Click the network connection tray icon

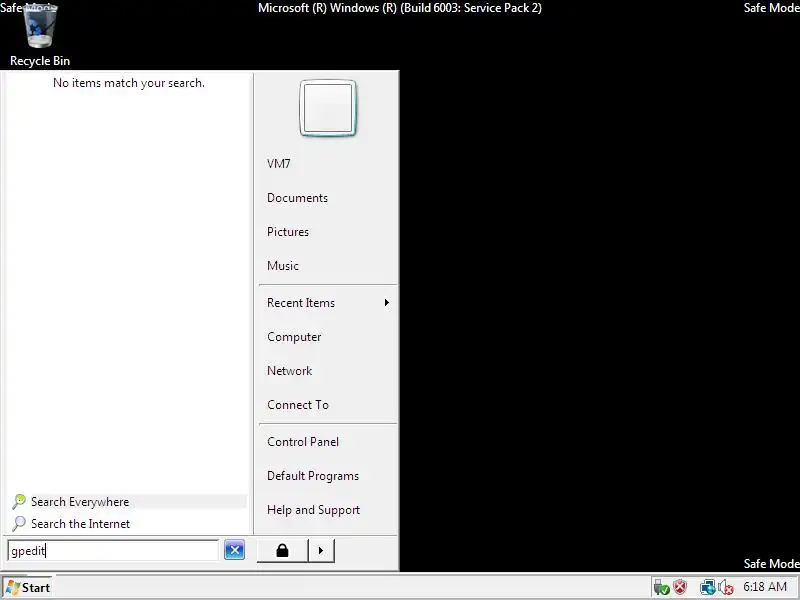tap(708, 587)
